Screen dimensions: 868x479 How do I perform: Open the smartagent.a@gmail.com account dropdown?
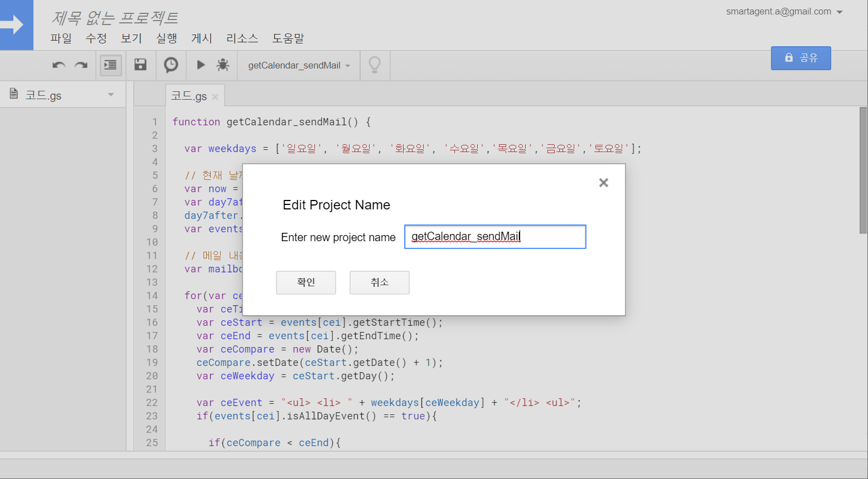[x=840, y=12]
